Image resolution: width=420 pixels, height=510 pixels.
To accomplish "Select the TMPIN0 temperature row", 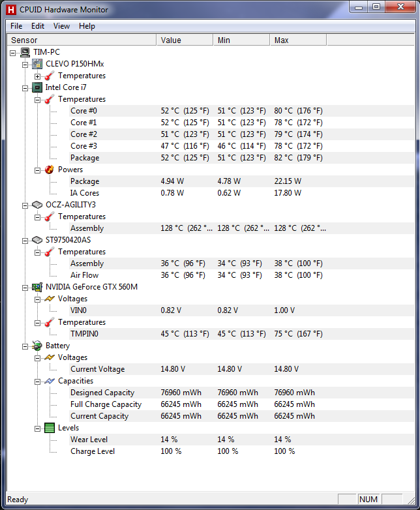I will pyautogui.click(x=242, y=334).
